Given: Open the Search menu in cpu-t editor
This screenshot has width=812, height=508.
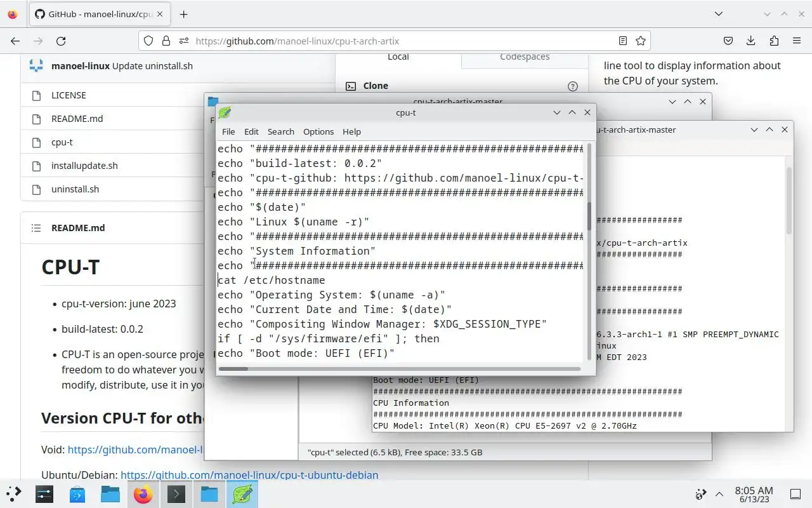Looking at the screenshot, I should (x=280, y=131).
